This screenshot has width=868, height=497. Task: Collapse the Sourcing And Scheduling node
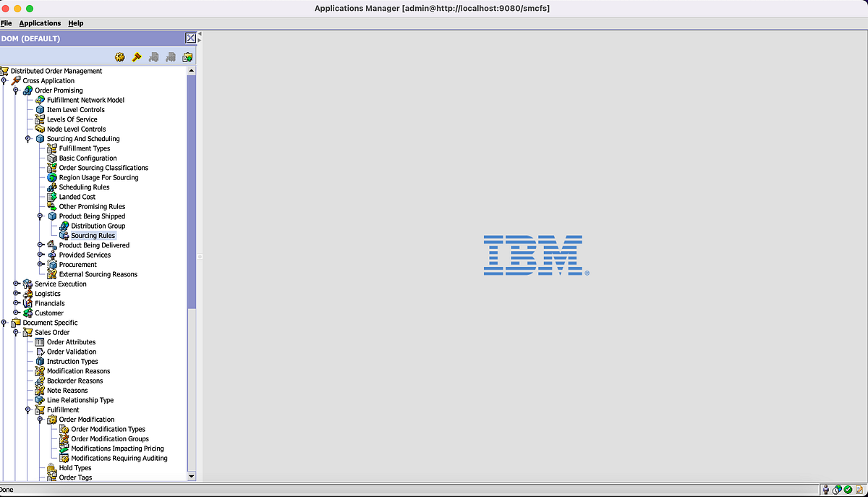tap(28, 138)
